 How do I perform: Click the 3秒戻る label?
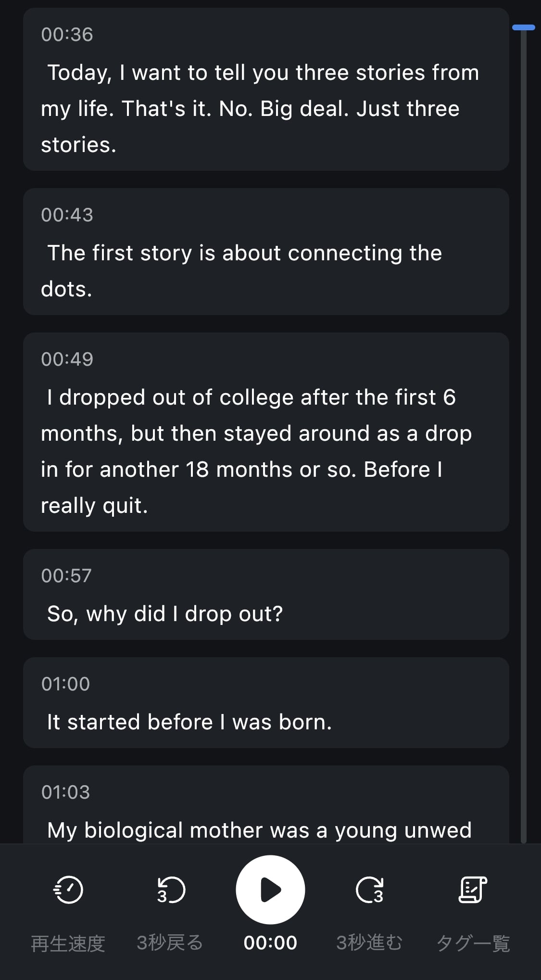[x=170, y=943]
